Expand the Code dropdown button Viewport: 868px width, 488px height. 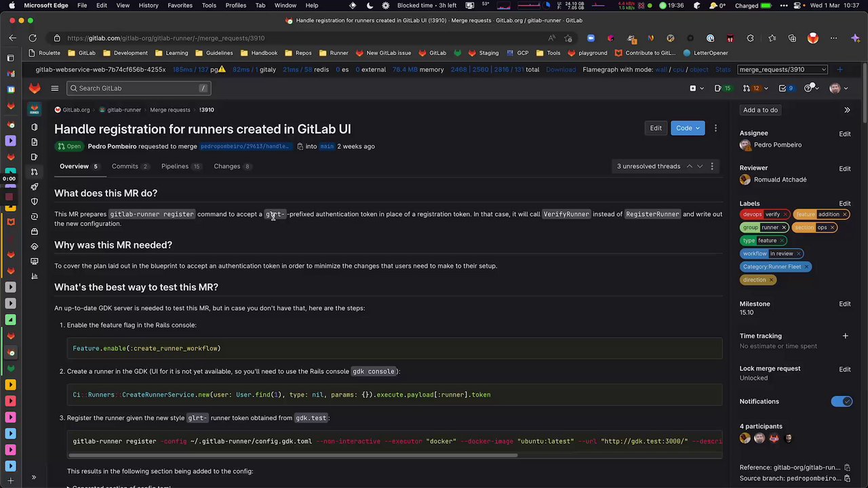pos(688,128)
